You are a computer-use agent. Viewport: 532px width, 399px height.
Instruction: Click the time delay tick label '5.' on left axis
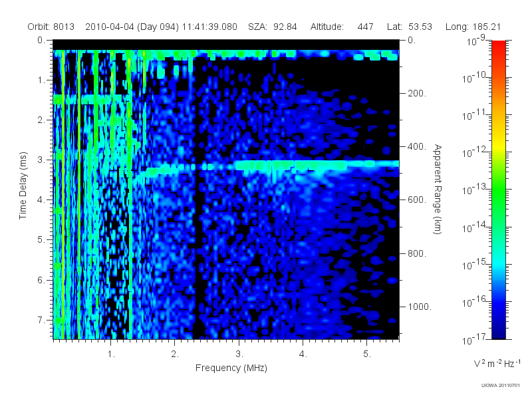(41, 240)
